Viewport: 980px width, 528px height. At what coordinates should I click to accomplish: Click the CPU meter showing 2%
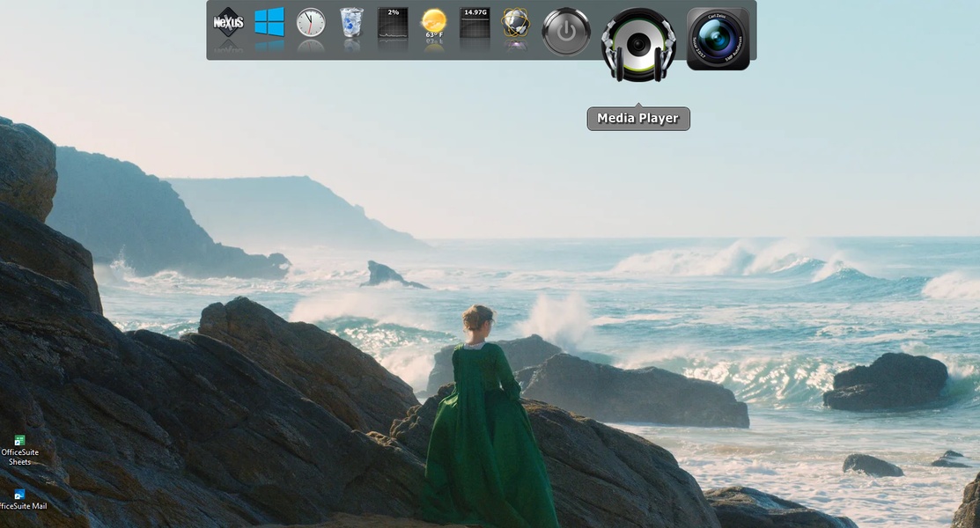click(393, 24)
